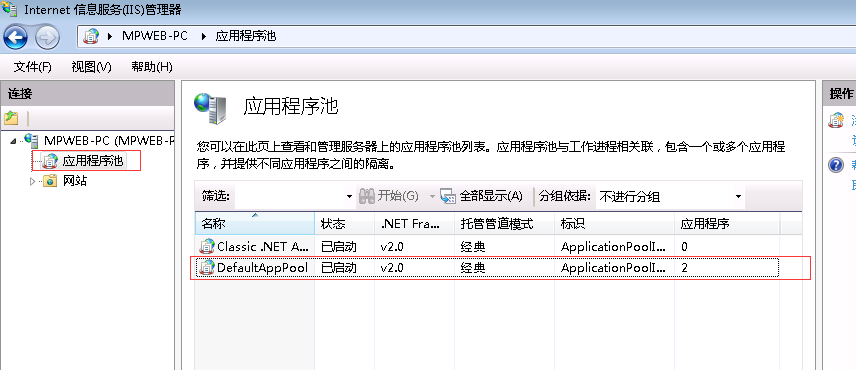Click the add application pool icon in Actions pane
856x370 pixels.
click(x=836, y=120)
